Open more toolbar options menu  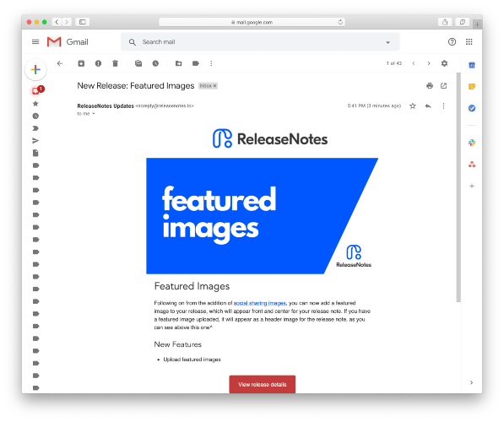click(x=211, y=63)
